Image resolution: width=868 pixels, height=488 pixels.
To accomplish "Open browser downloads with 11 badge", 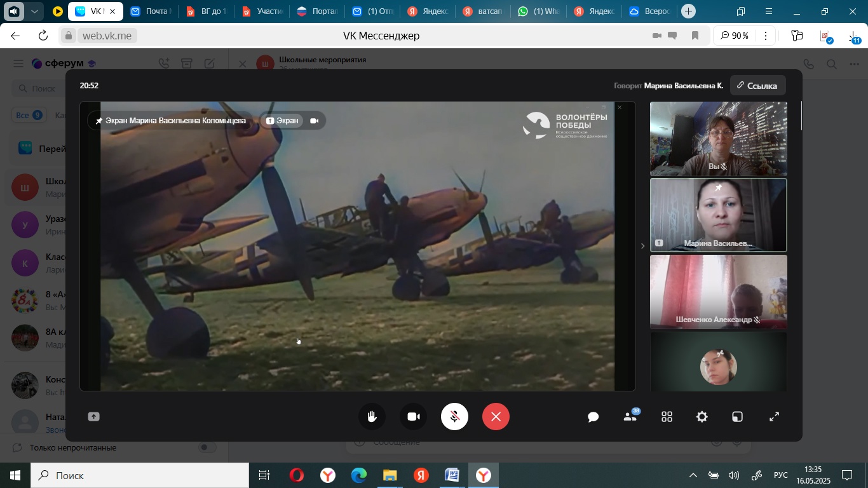I will click(x=854, y=36).
